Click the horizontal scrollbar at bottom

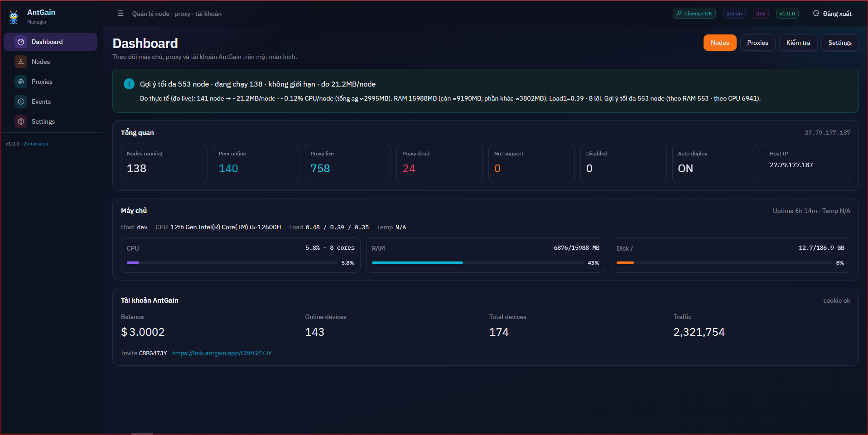point(142,434)
